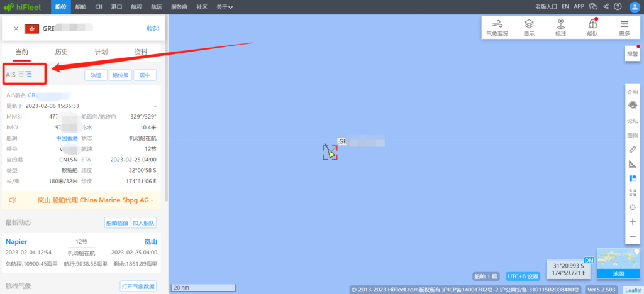
Task: Click the locate crosshair icon
Action: (x=633, y=207)
